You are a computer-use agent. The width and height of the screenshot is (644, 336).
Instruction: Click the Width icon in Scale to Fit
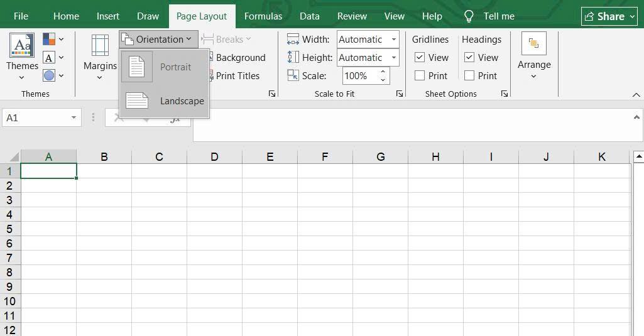(x=293, y=40)
